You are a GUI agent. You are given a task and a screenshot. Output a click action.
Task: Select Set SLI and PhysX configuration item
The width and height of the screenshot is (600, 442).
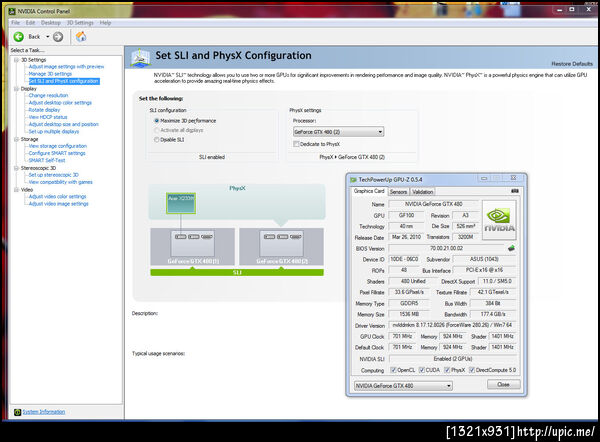[64, 81]
